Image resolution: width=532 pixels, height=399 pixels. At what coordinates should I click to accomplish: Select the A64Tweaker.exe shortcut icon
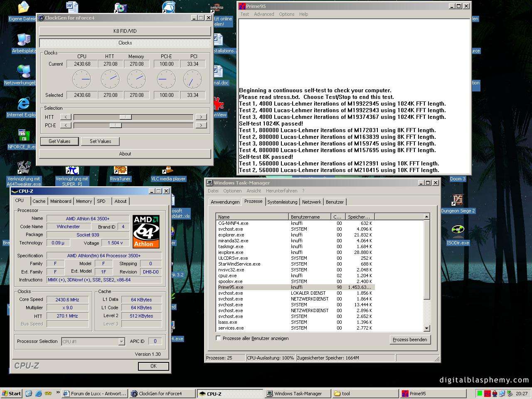coord(24,168)
